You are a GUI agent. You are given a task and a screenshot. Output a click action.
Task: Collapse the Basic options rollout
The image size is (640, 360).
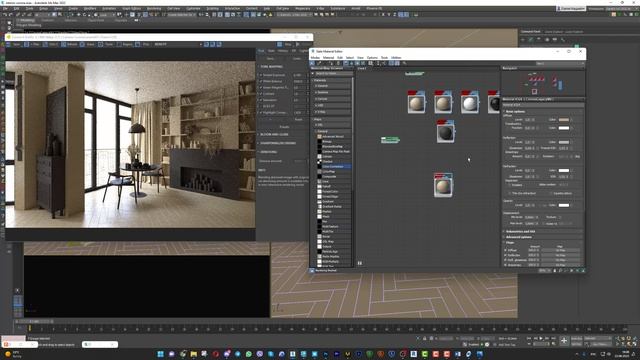(x=543, y=111)
